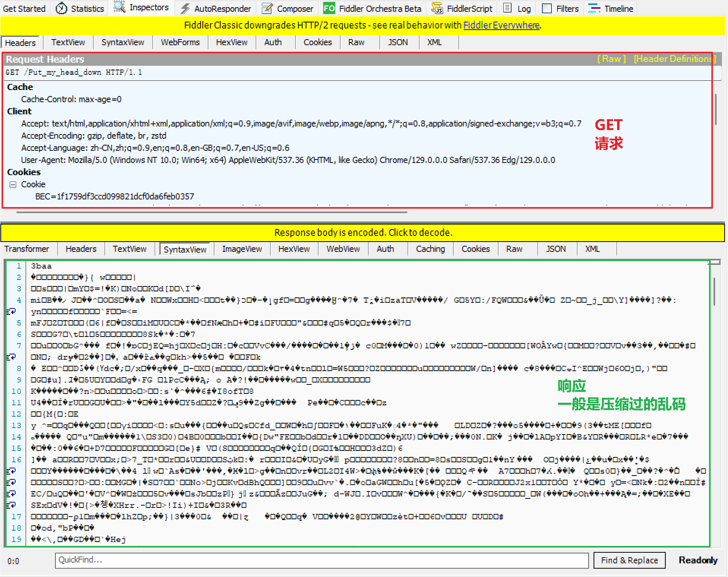728x577 pixels.
Task: Click the Log document icon
Action: (x=507, y=8)
